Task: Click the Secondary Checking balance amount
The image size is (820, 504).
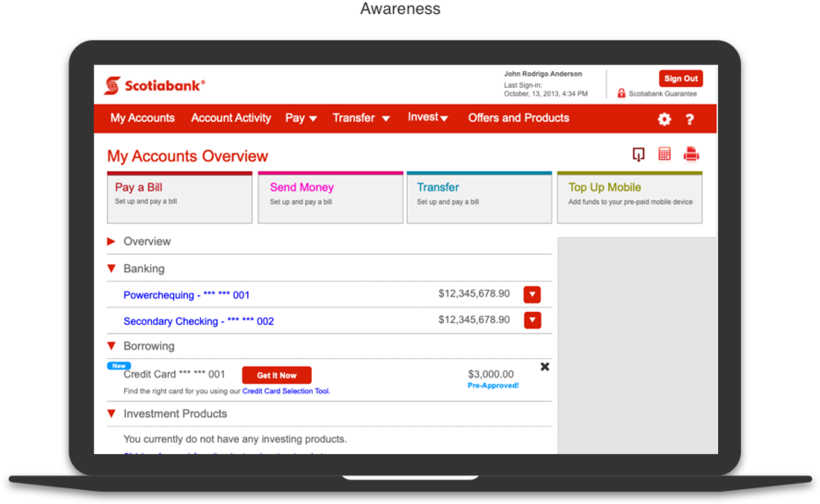Action: pyautogui.click(x=474, y=320)
